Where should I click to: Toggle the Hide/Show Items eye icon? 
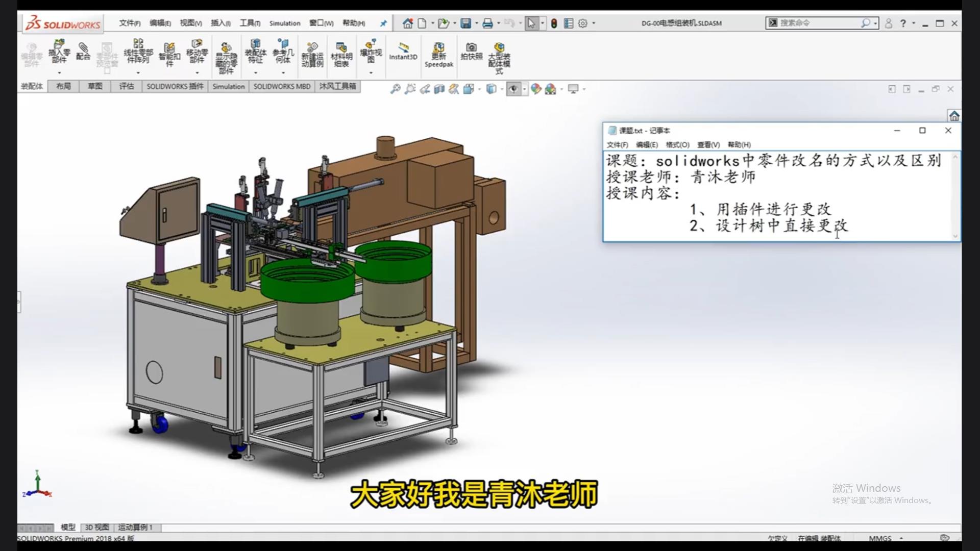click(513, 89)
